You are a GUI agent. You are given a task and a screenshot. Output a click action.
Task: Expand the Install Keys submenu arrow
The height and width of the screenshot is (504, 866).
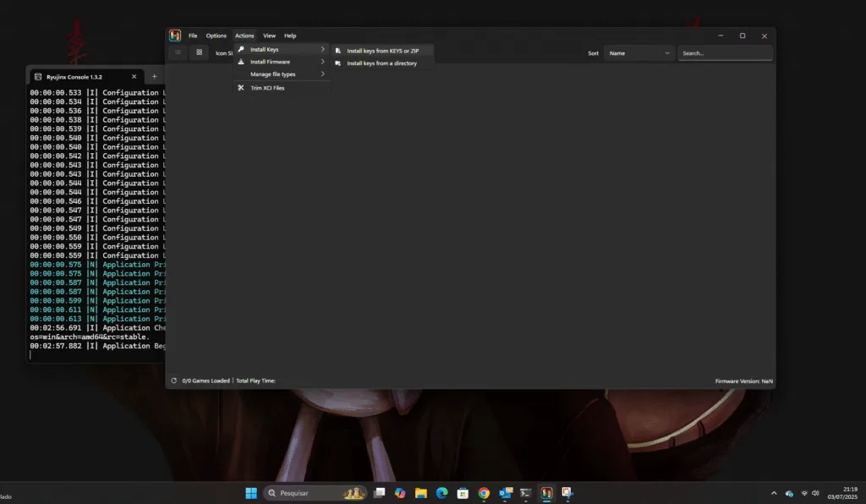322,49
